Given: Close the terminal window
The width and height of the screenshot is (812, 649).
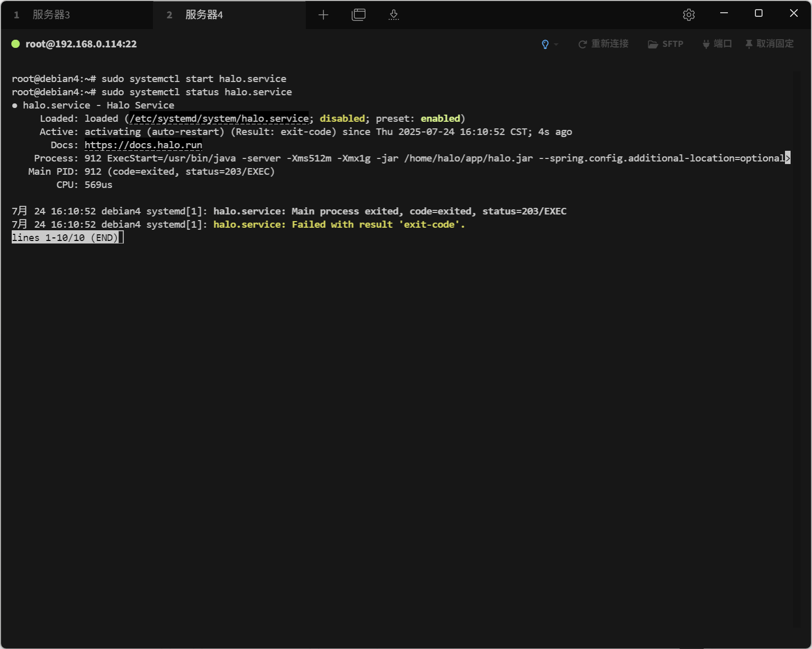Looking at the screenshot, I should [x=794, y=13].
